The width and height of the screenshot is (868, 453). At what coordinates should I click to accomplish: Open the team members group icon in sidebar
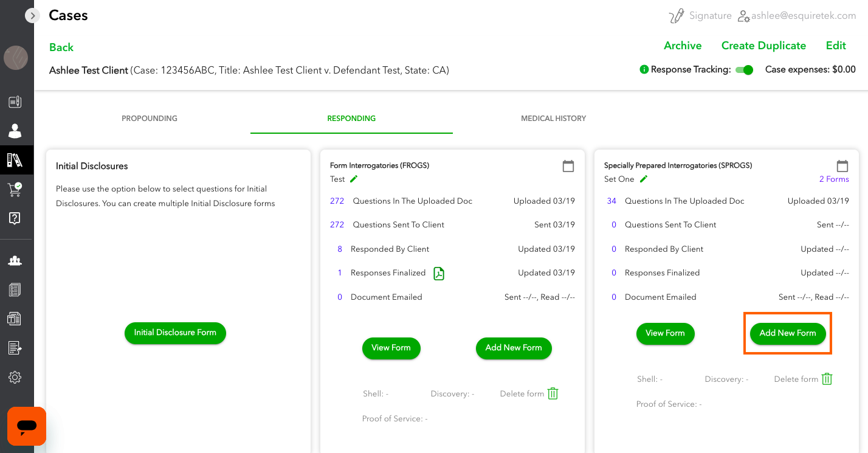(x=16, y=260)
